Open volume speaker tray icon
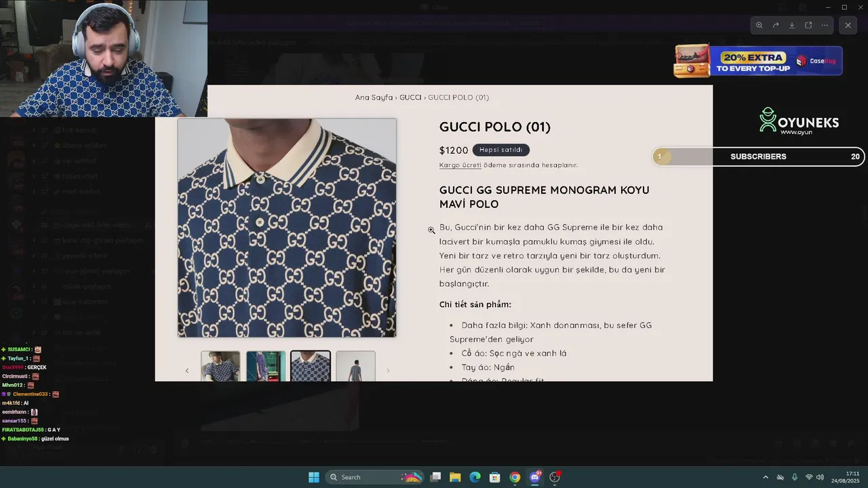This screenshot has height=488, width=868. pyautogui.click(x=820, y=477)
